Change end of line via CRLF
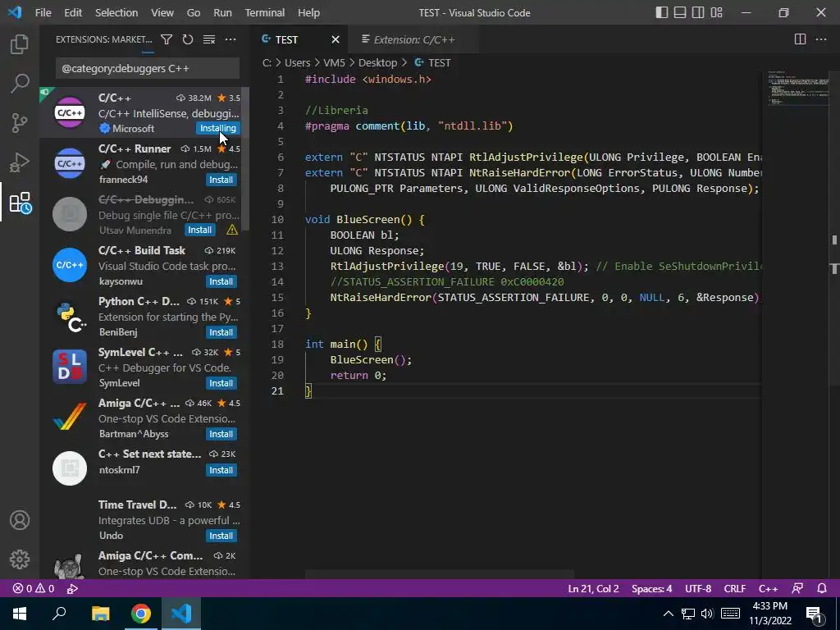Image resolution: width=840 pixels, height=630 pixels. pos(734,588)
